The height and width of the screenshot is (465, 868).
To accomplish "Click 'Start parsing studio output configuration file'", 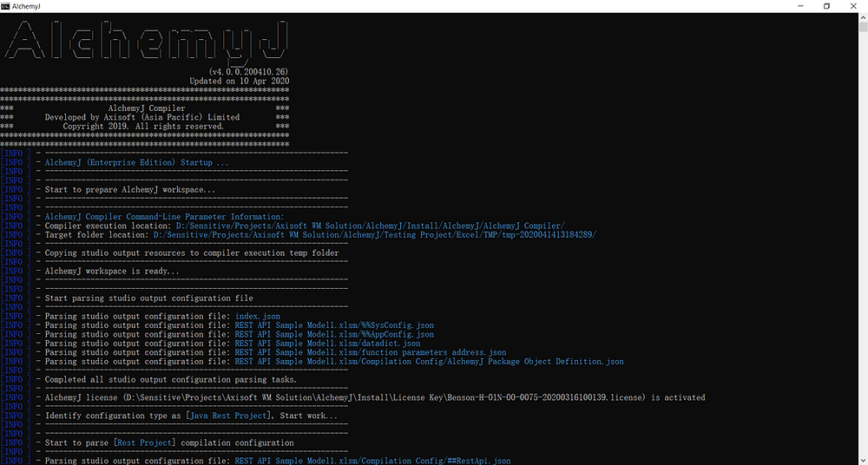I will point(149,298).
